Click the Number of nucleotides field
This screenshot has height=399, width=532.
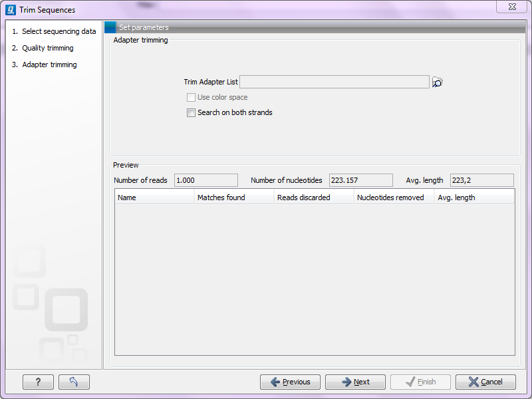pyautogui.click(x=360, y=180)
